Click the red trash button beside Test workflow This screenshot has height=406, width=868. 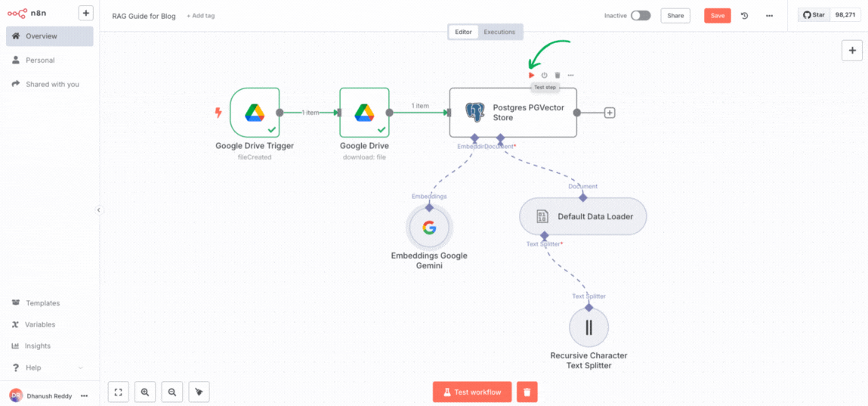527,392
